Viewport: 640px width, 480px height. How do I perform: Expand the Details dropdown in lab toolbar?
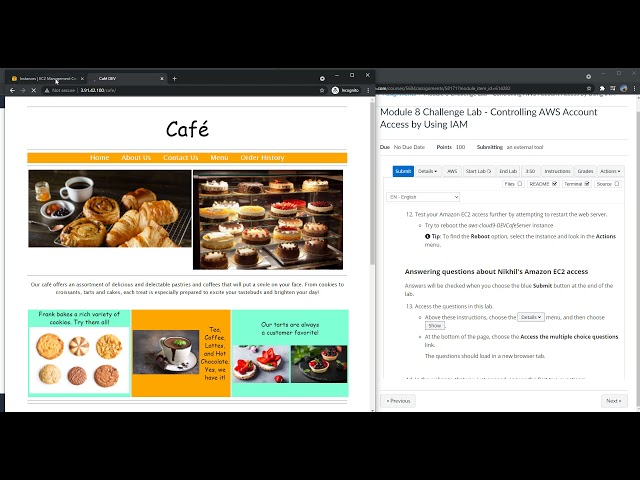tap(427, 171)
